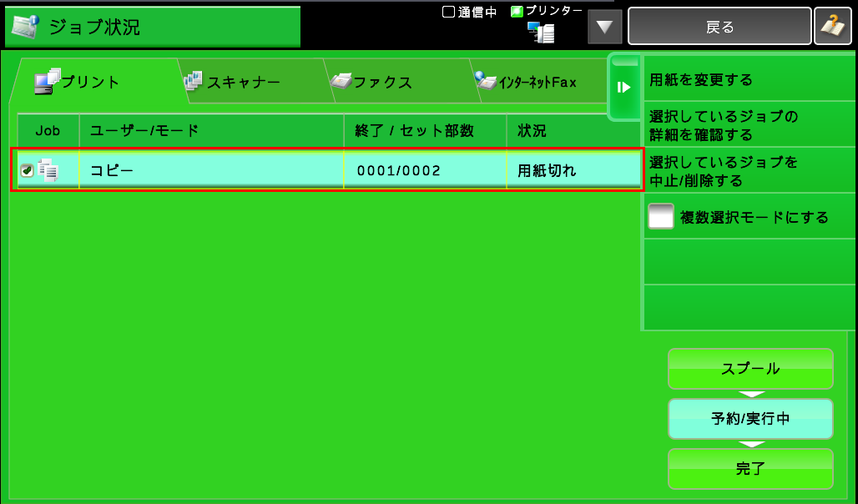858x504 pixels.
Task: Click the globe icon on インターネットFax tab
Action: (x=485, y=81)
